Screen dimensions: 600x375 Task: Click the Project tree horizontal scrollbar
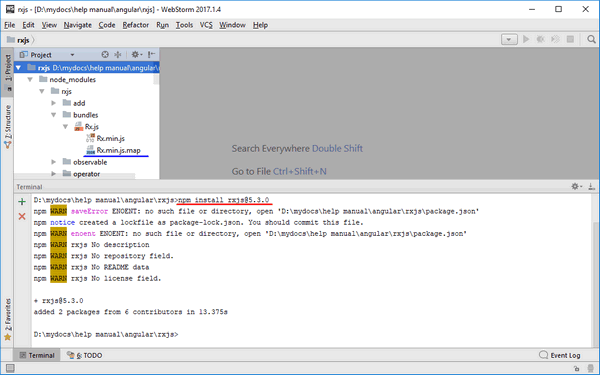point(75,176)
